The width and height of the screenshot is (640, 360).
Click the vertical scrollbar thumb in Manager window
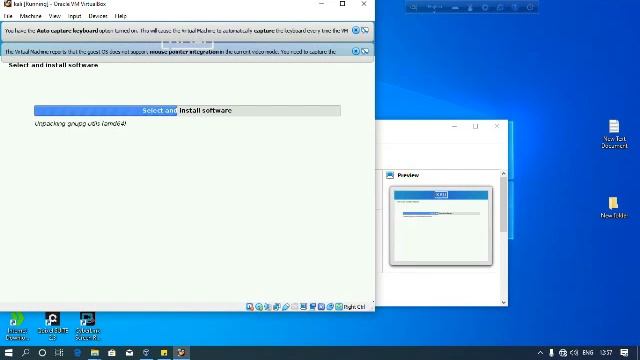pyautogui.click(x=503, y=205)
